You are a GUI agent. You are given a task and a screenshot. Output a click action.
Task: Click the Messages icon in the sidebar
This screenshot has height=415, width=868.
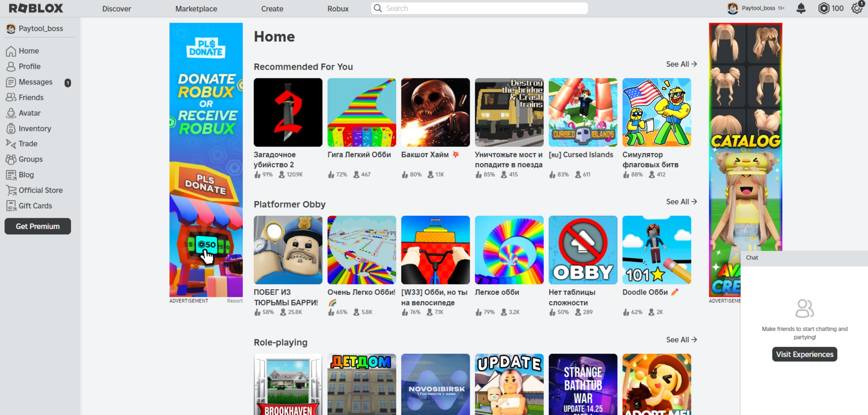coord(11,82)
